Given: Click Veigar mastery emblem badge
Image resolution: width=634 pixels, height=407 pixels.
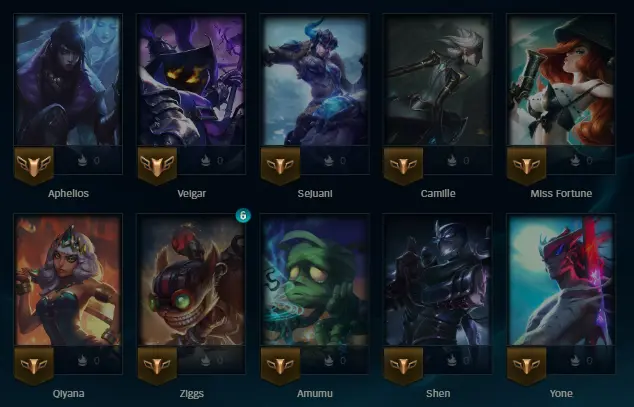Looking at the screenshot, I should click(x=157, y=166).
